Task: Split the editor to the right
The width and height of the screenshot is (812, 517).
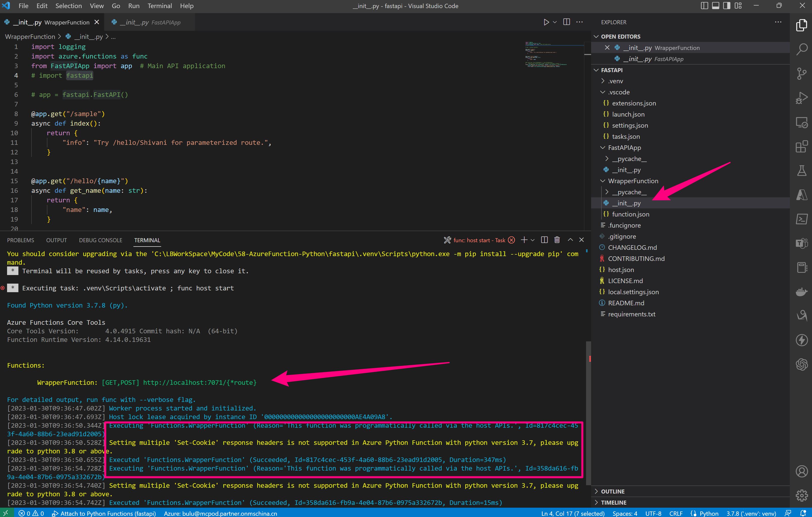Action: point(567,22)
